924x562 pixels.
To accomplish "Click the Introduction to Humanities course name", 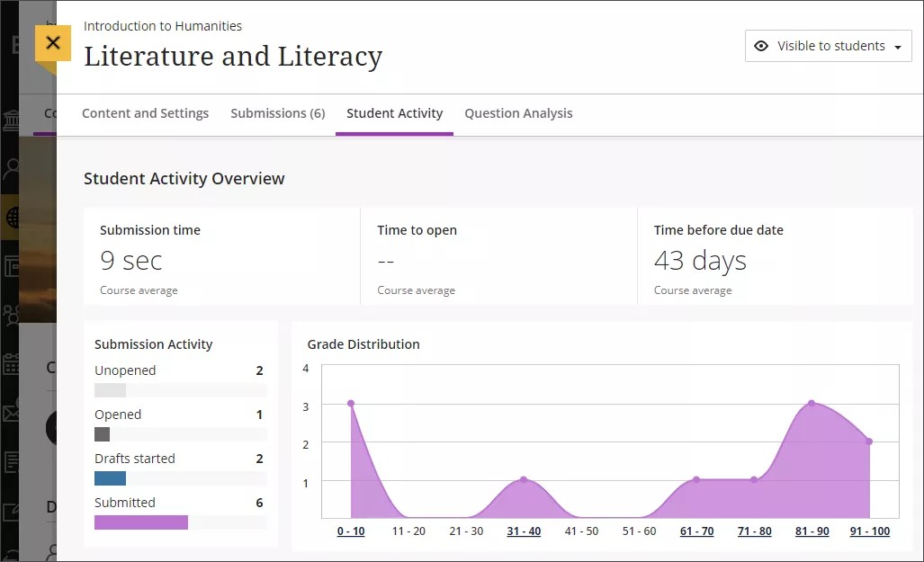I will (x=162, y=26).
